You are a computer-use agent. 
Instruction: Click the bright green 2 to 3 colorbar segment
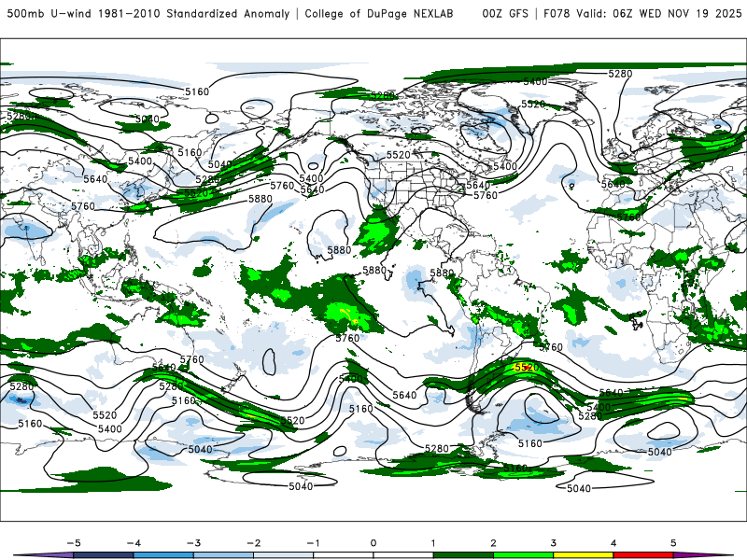click(523, 555)
